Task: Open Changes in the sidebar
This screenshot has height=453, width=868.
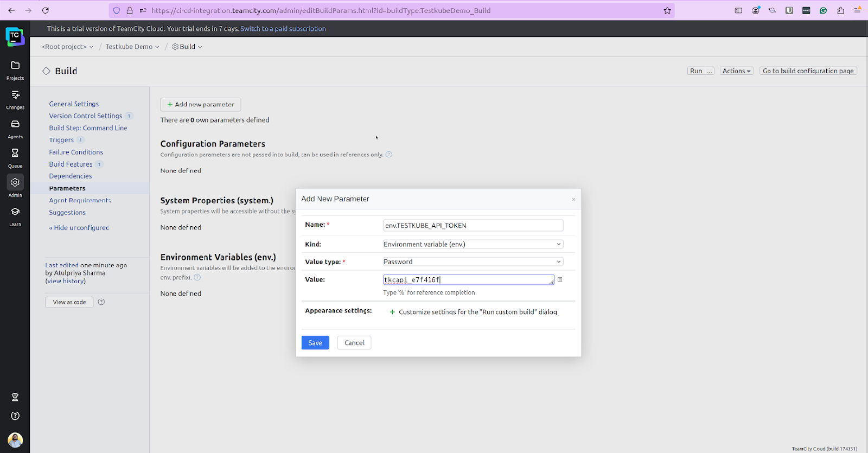Action: [x=15, y=100]
